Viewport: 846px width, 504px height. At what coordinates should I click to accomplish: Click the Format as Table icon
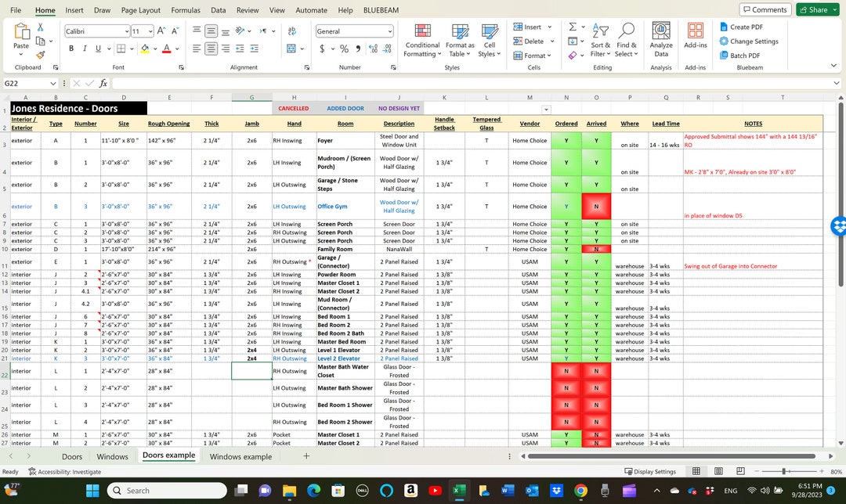tap(461, 31)
